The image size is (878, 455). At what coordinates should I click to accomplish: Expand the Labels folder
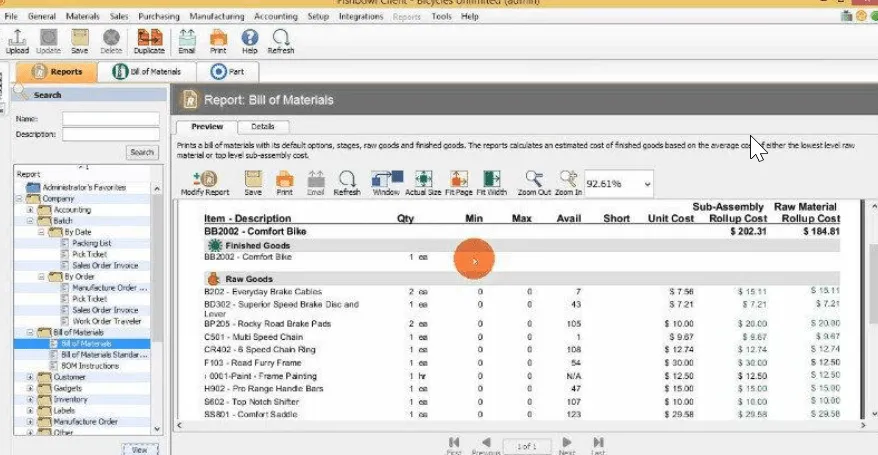point(30,411)
